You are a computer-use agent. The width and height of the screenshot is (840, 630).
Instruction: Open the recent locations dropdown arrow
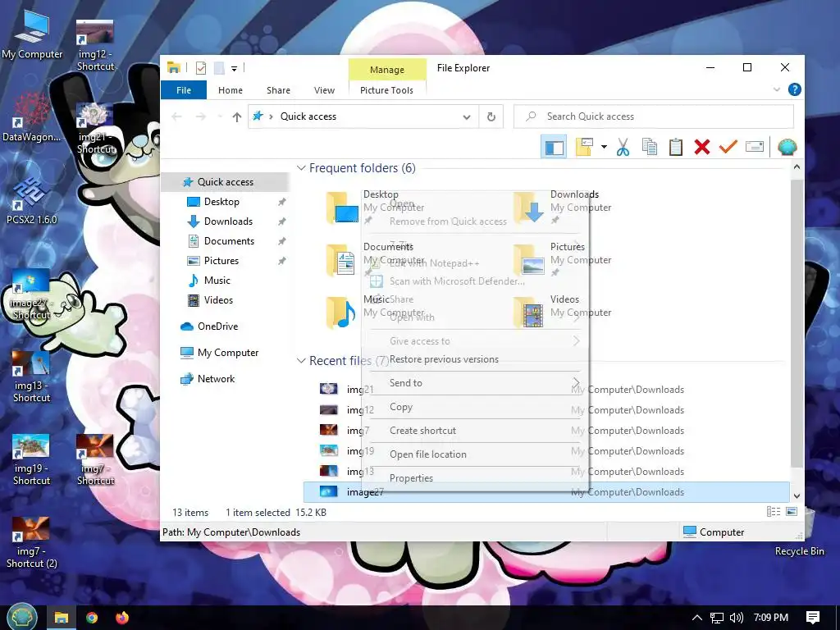(x=220, y=116)
